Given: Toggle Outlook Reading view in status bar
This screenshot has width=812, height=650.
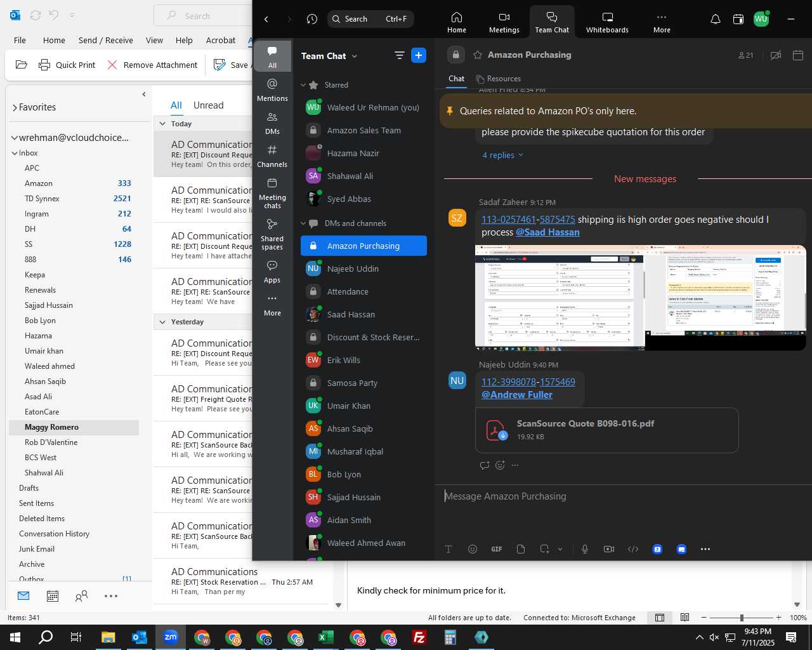Looking at the screenshot, I should pos(684,618).
